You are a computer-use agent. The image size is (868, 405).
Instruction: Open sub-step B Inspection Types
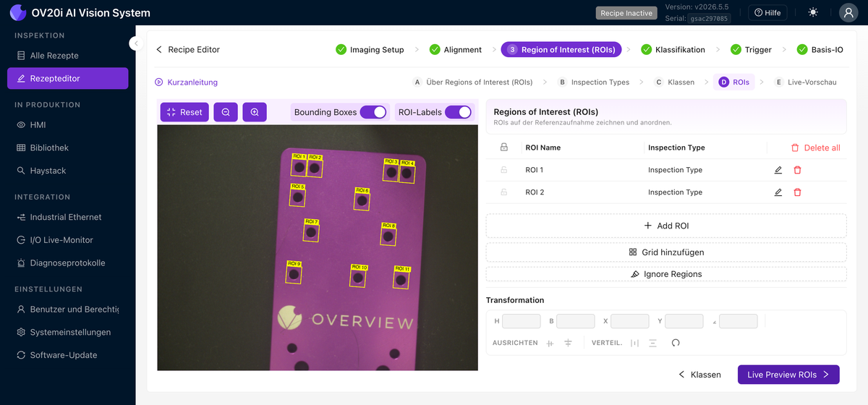(593, 82)
